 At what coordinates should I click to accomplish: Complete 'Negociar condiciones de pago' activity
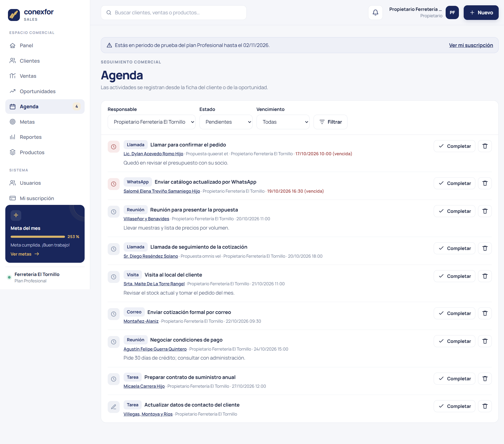tap(454, 341)
